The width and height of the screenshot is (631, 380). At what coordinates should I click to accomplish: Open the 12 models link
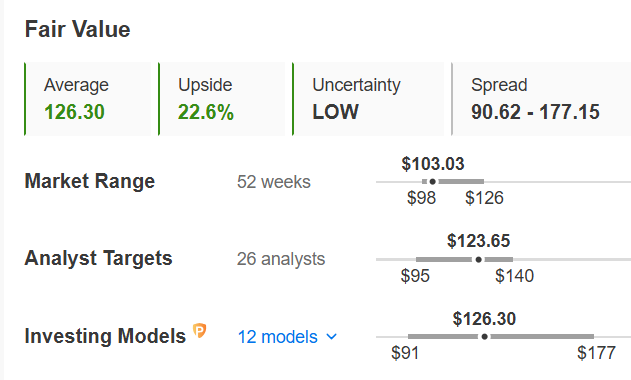(278, 337)
